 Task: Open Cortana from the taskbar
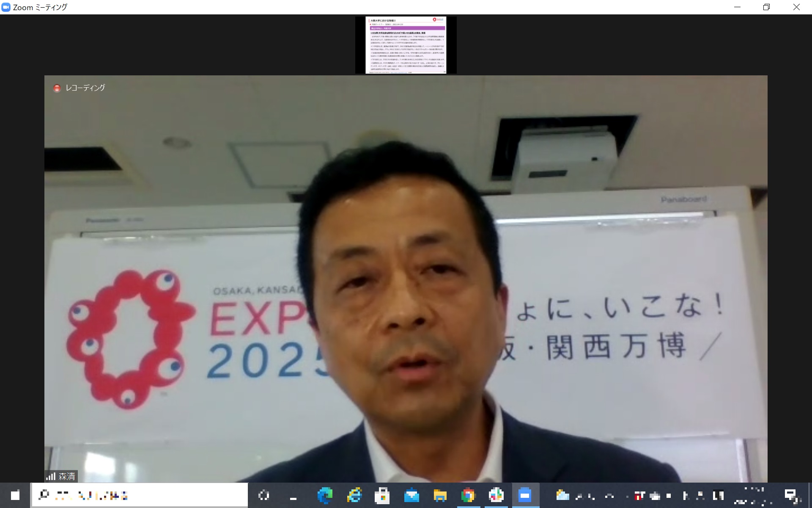point(264,495)
